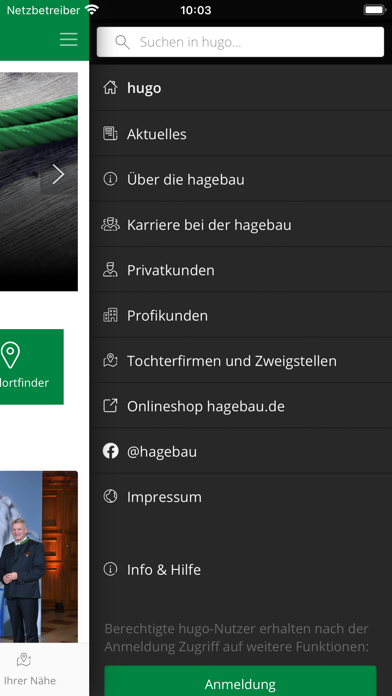Open the Aktuelles menu entry
392x696 pixels.
241,134
